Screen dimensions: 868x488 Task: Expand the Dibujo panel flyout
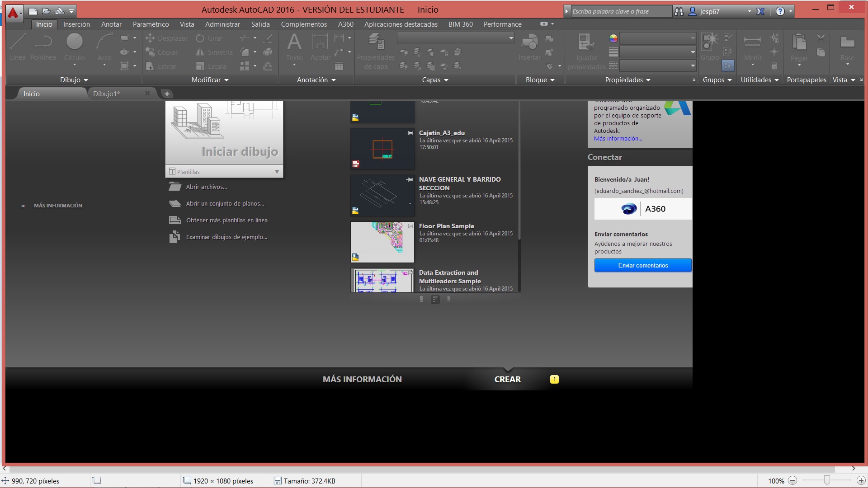[x=74, y=80]
